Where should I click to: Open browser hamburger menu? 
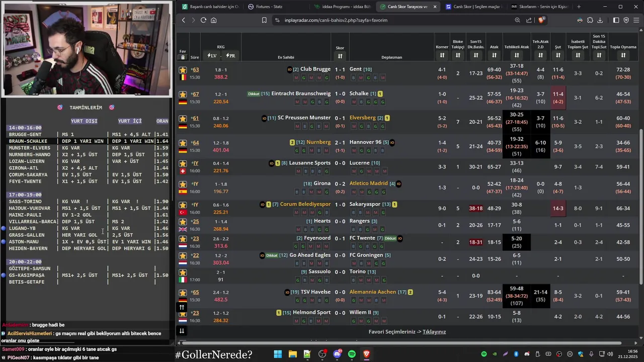[636, 20]
